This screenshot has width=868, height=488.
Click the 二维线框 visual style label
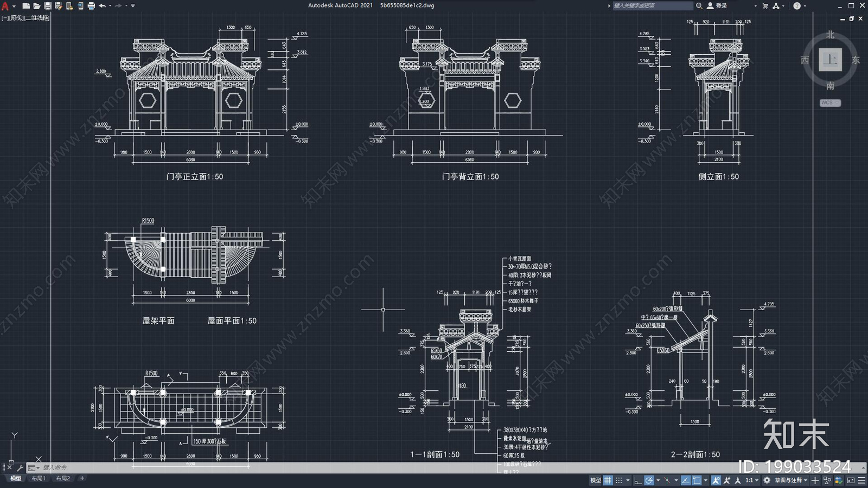click(x=37, y=18)
